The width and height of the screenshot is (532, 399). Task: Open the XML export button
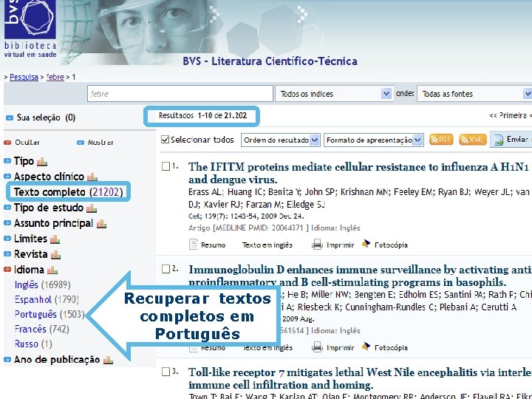point(473,140)
